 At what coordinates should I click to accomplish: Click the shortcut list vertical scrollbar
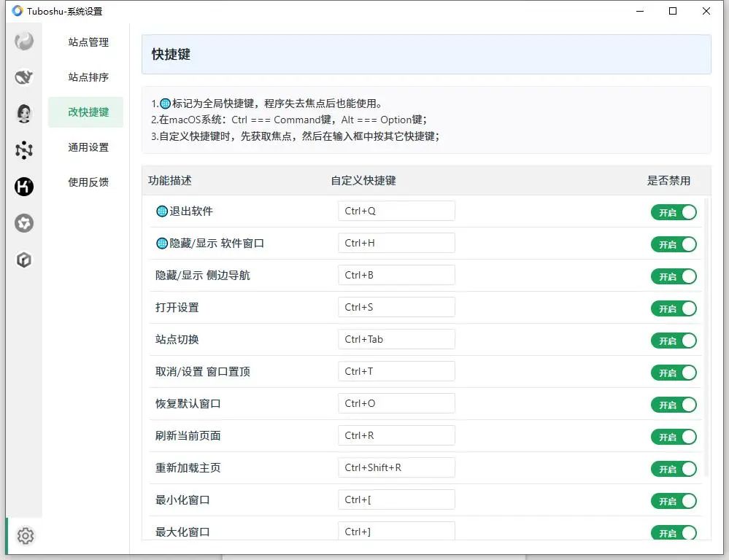point(706,337)
